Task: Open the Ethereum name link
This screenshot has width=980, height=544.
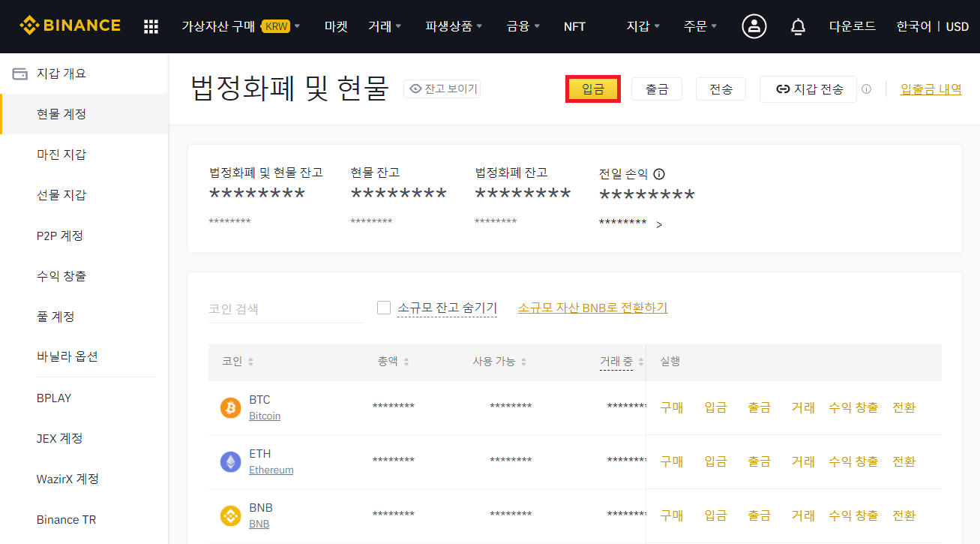Action: 271,470
